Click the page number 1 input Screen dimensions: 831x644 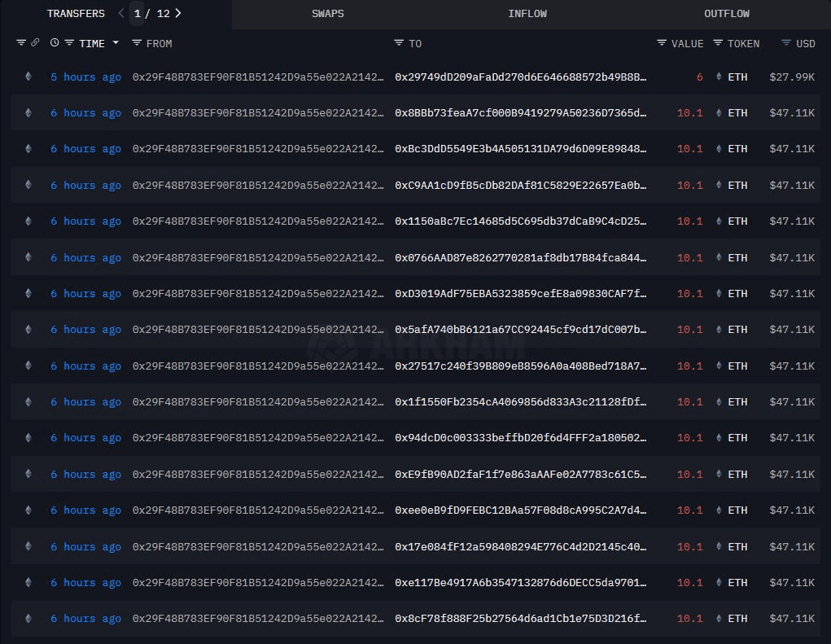[138, 14]
